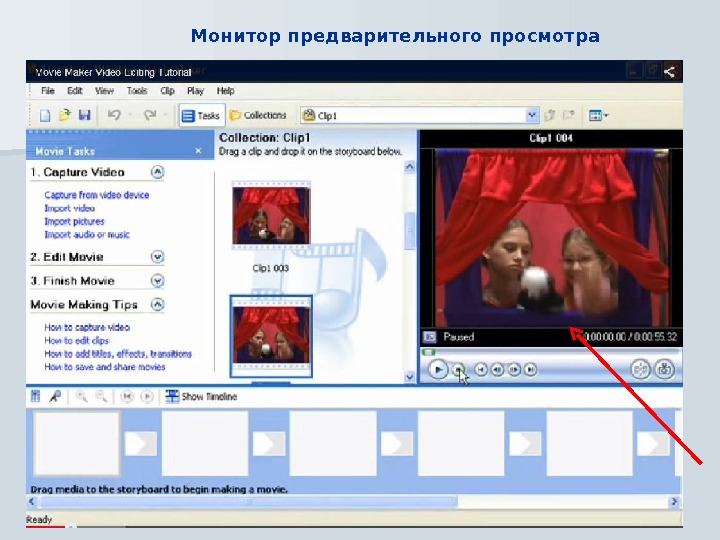This screenshot has width=720, height=540.
Task: Click the Take Picture camera icon
Action: (664, 369)
